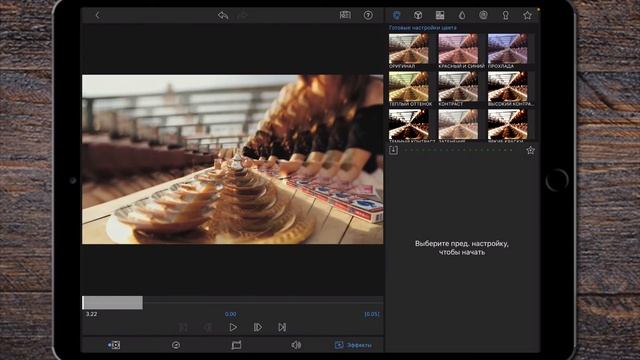
Task: Jump to the start of clip
Action: (x=183, y=327)
